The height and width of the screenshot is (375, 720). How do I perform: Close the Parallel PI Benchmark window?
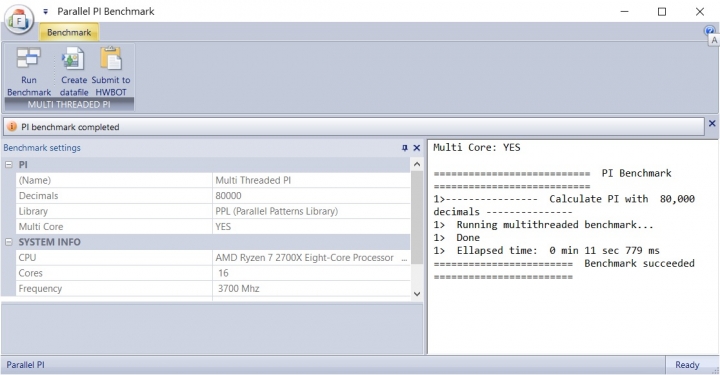699,11
